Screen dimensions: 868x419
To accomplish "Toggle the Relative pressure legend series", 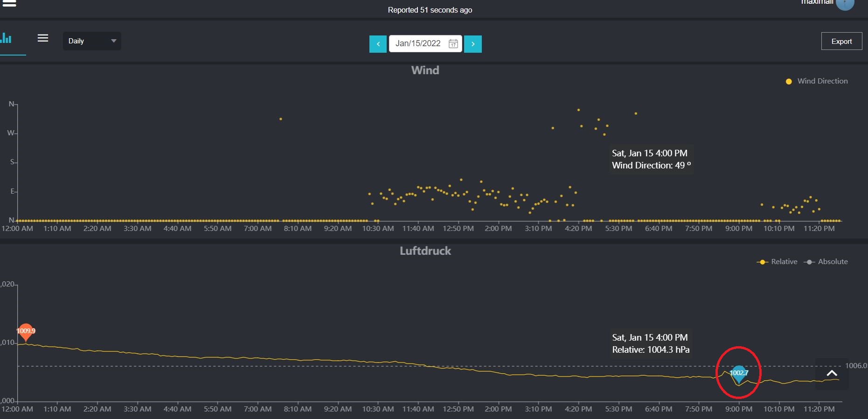I will tap(778, 262).
